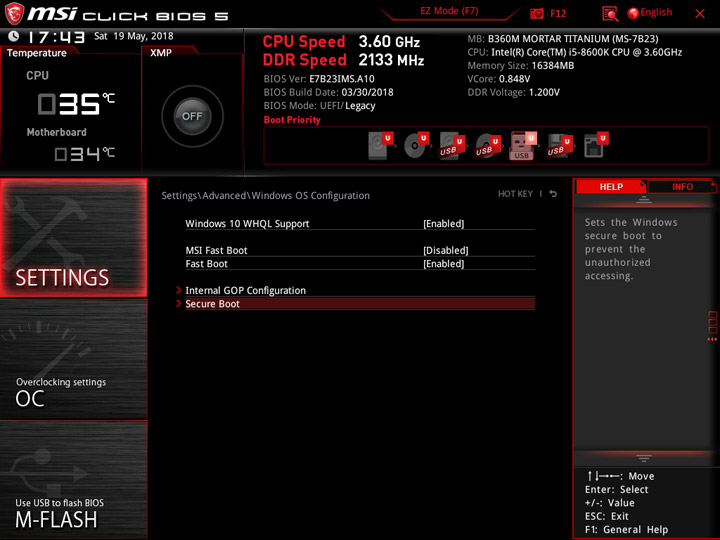Screen dimensions: 720x540
Task: Click the MSI dragon shield logo
Action: point(14,13)
